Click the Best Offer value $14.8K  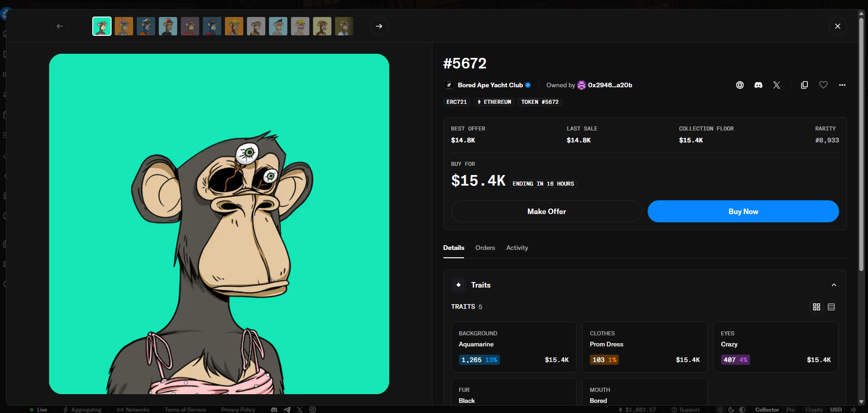coord(463,140)
